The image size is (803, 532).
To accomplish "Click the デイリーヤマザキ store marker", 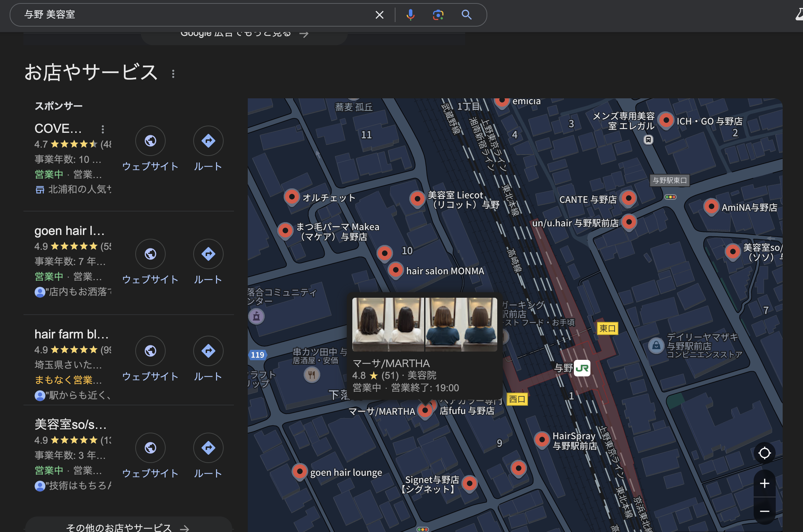I will (656, 345).
